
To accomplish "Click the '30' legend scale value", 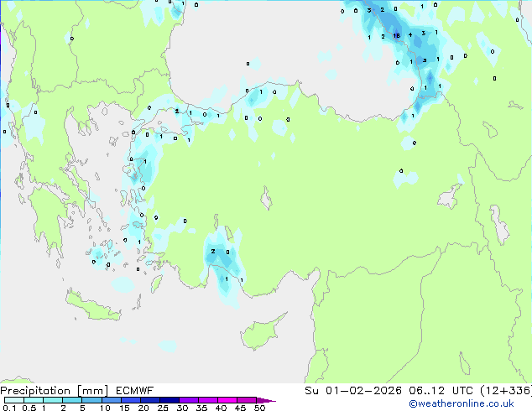I will click(182, 408).
